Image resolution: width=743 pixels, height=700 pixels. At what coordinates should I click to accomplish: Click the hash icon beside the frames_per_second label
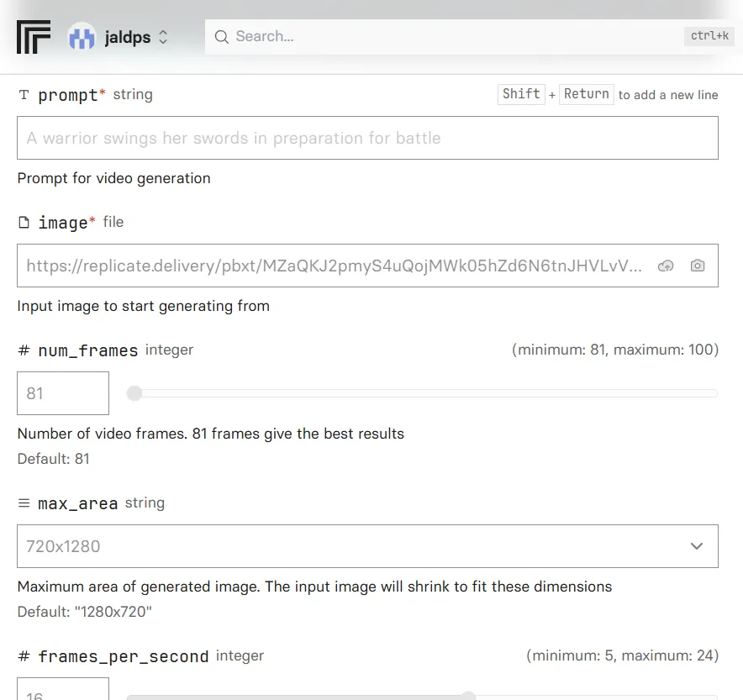click(x=24, y=656)
